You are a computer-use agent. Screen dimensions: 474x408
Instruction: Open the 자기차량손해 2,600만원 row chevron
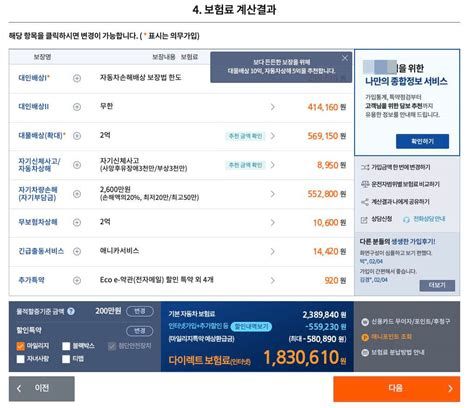pyautogui.click(x=273, y=194)
